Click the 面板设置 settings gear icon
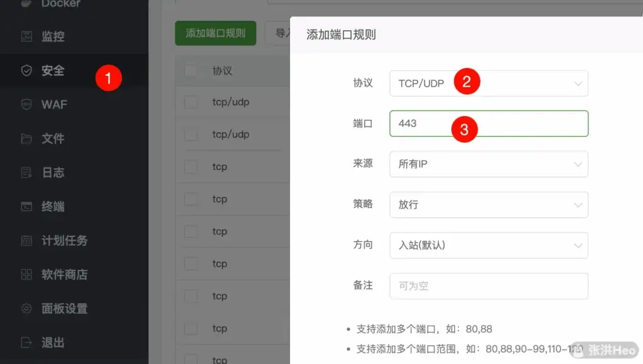The image size is (643, 364). (24, 308)
